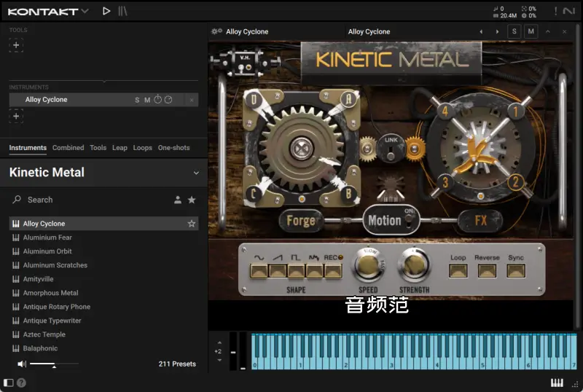Toggle the preview speaker icon
The image size is (583, 392).
22,364
